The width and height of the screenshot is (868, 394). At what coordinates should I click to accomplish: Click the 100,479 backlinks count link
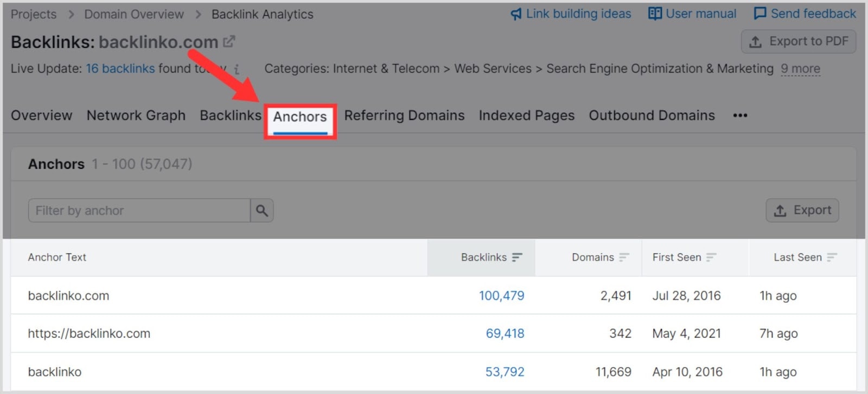501,296
